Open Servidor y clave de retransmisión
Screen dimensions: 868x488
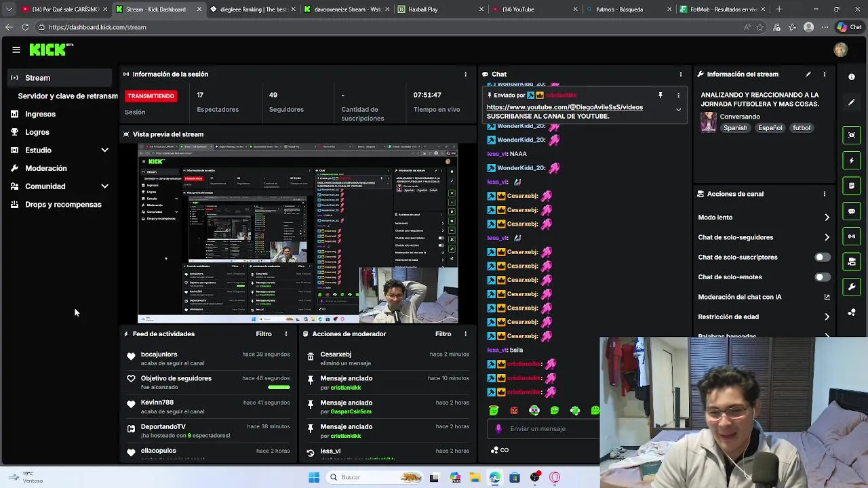[68, 96]
